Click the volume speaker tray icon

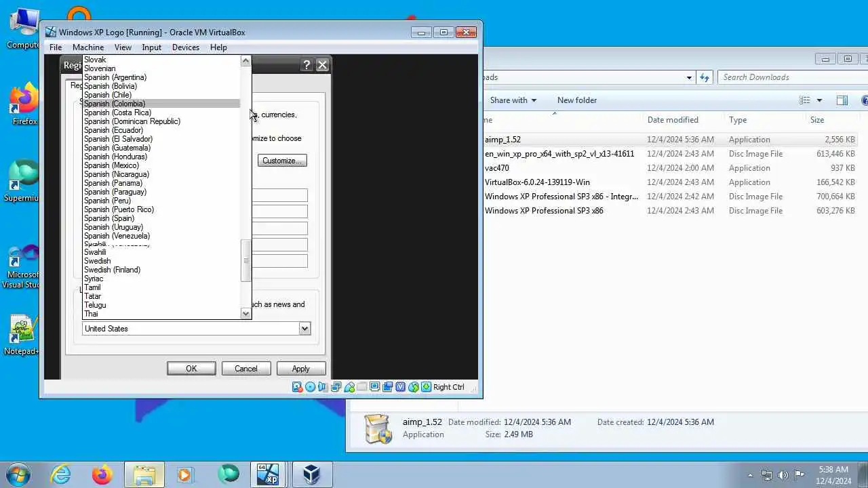783,475
